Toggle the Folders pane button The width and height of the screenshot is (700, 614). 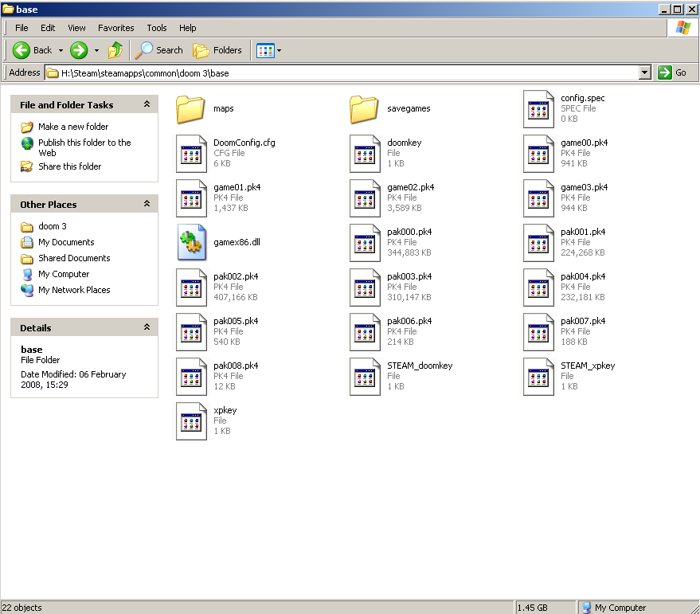[217, 50]
